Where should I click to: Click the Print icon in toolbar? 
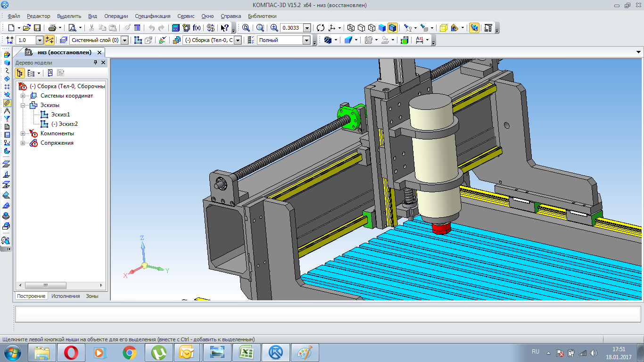(52, 28)
